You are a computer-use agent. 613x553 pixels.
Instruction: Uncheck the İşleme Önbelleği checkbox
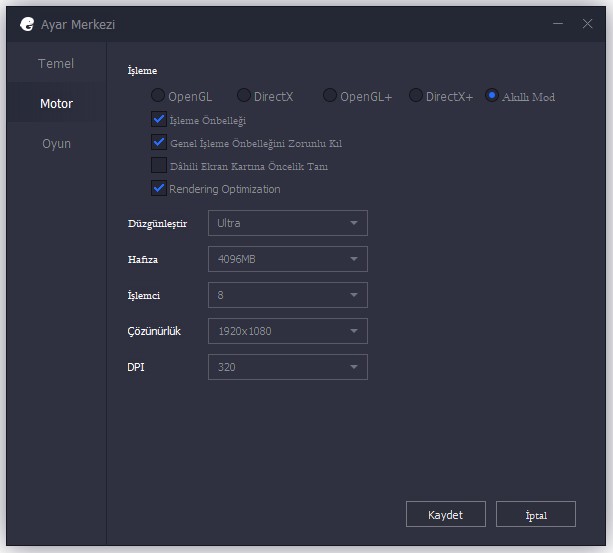pos(158,120)
